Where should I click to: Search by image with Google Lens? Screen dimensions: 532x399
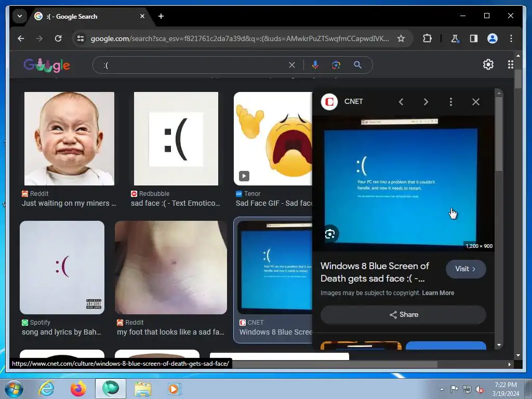(336, 65)
